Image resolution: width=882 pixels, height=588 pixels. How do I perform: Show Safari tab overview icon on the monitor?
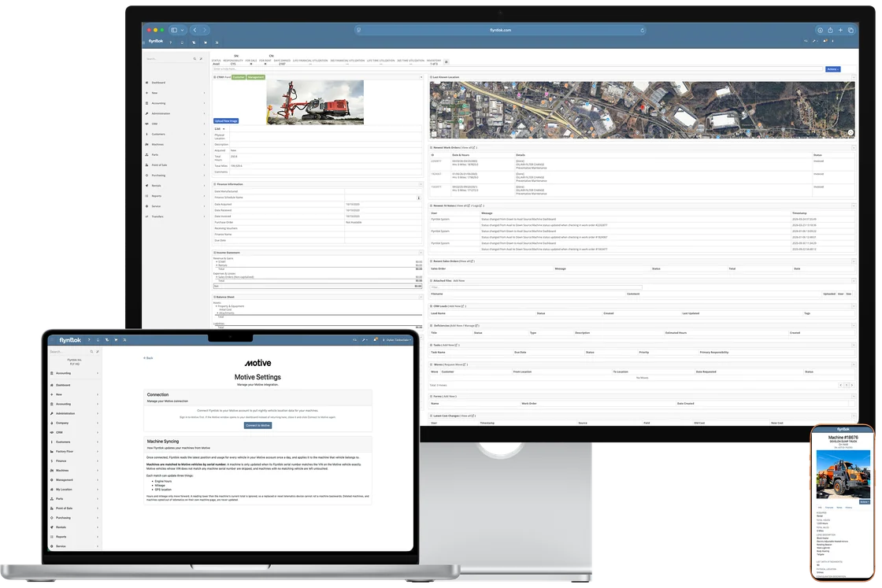850,31
